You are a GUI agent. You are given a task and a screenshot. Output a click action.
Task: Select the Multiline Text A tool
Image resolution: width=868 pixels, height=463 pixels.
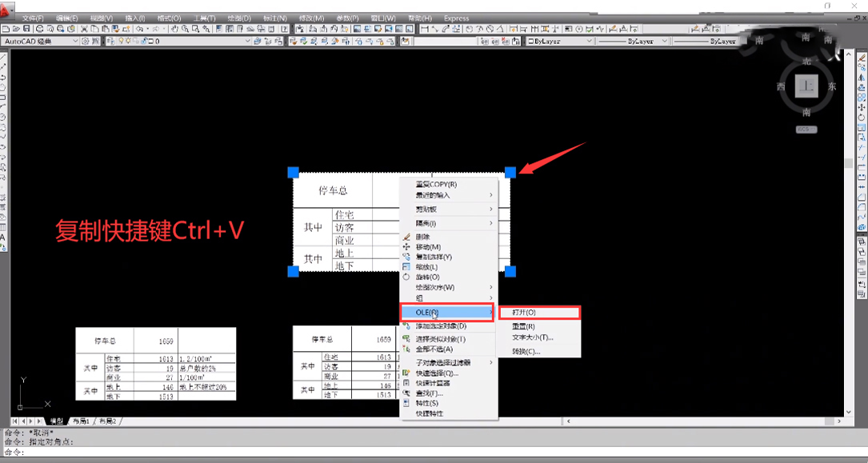[x=2, y=237]
